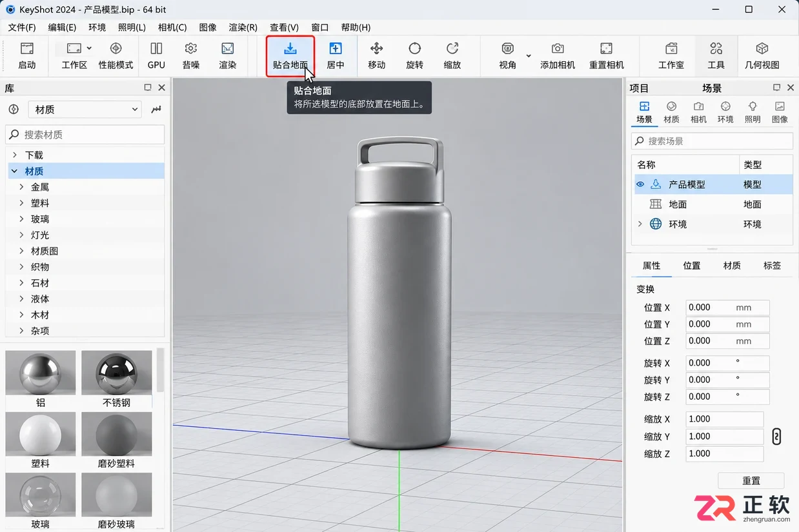
Task: Close the 库 panel
Action: [161, 88]
